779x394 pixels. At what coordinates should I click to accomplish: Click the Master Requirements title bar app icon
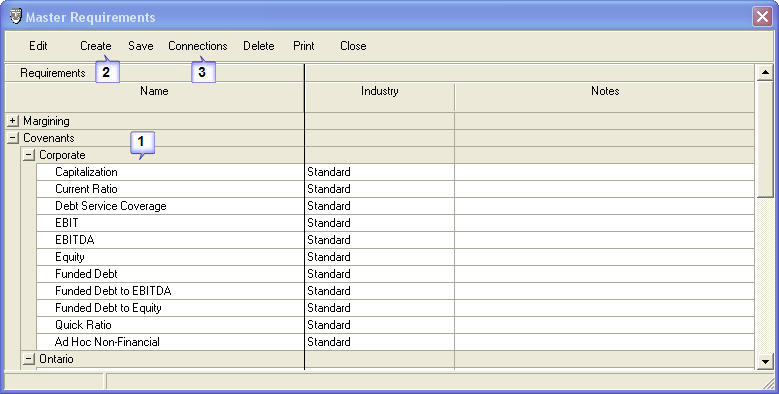pyautogui.click(x=16, y=16)
